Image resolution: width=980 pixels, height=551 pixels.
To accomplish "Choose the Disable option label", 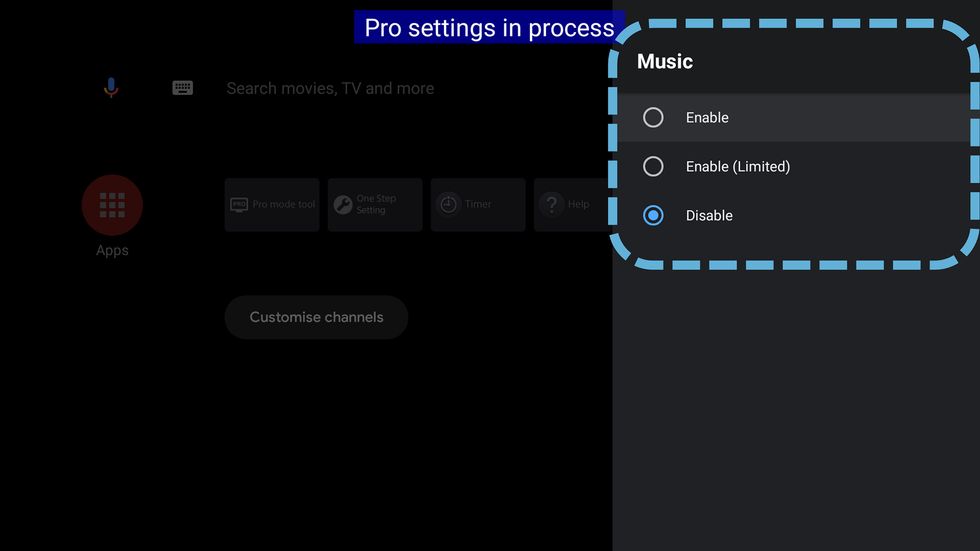I will pos(709,215).
